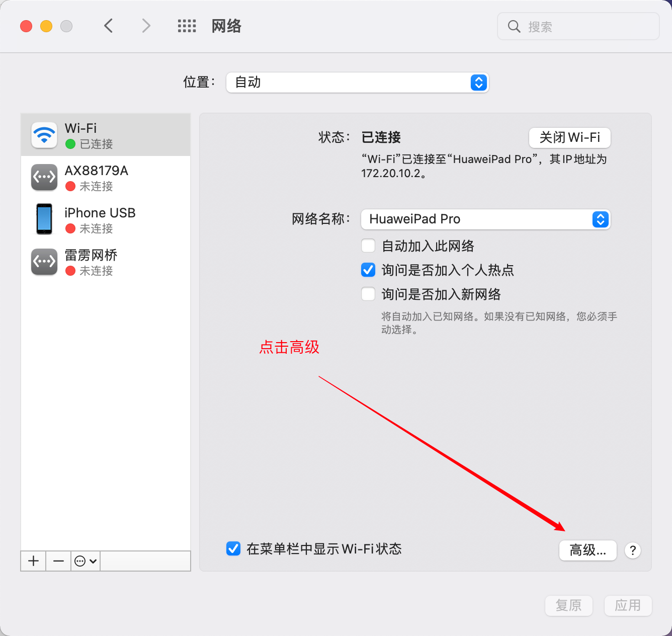
Task: Select the iPhone USB device icon
Action: (44, 219)
